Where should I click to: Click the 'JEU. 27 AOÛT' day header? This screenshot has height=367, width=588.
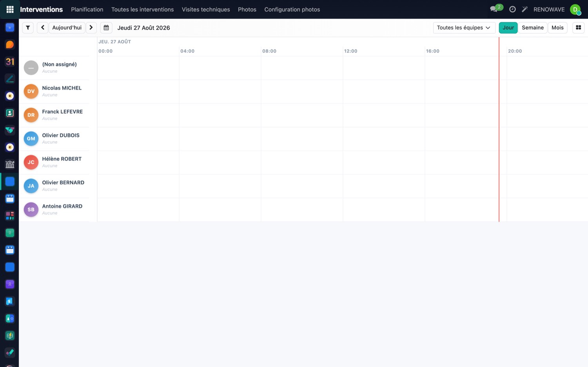[115, 42]
